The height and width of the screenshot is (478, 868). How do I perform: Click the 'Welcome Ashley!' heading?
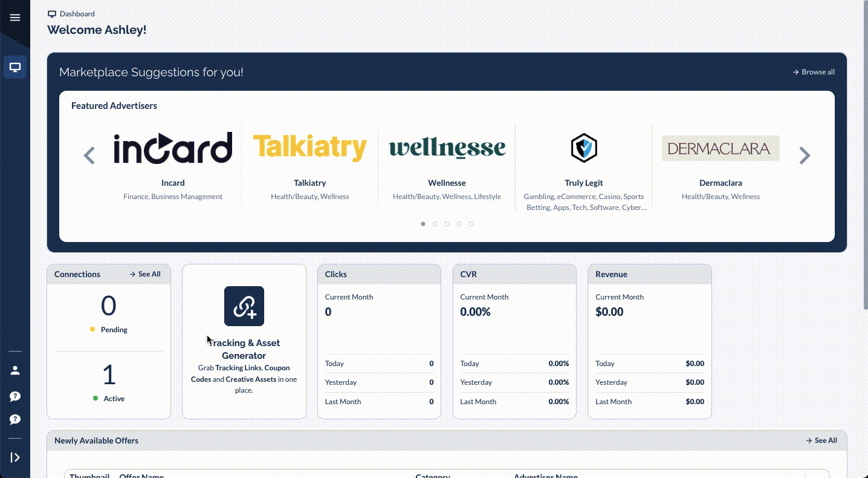click(x=97, y=30)
